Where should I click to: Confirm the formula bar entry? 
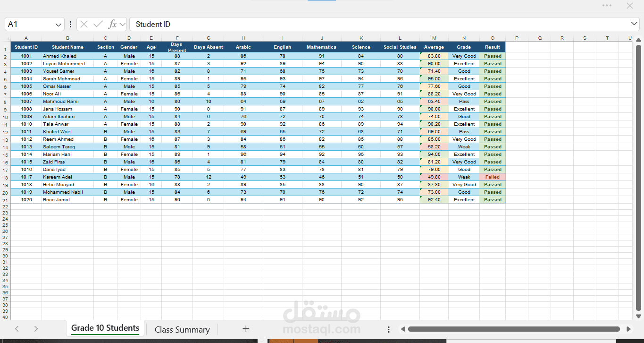[98, 24]
